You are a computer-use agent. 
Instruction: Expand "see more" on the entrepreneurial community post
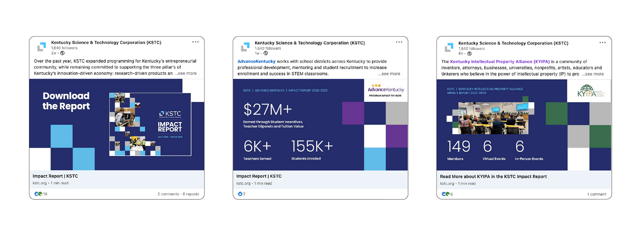tap(185, 73)
